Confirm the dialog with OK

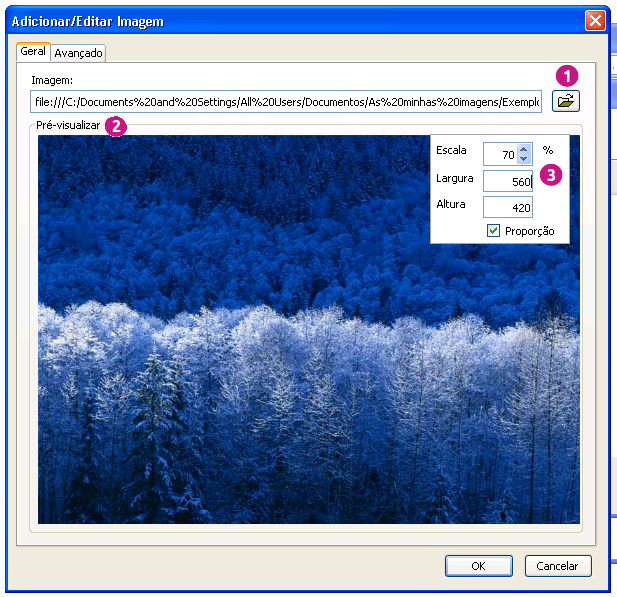click(478, 565)
